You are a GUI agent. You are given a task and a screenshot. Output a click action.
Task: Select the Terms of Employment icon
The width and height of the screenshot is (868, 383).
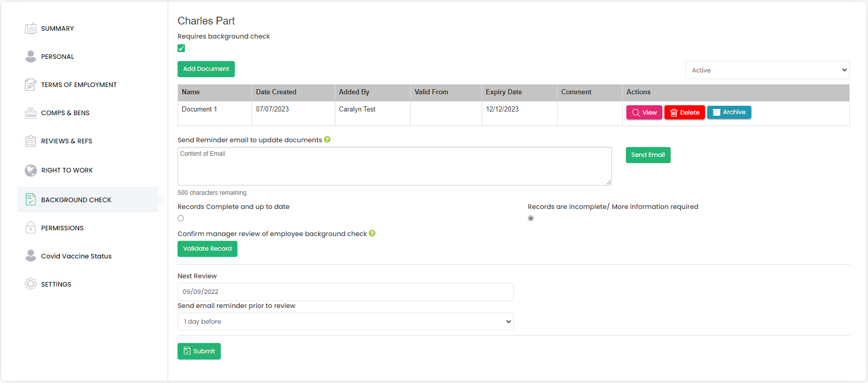point(31,84)
